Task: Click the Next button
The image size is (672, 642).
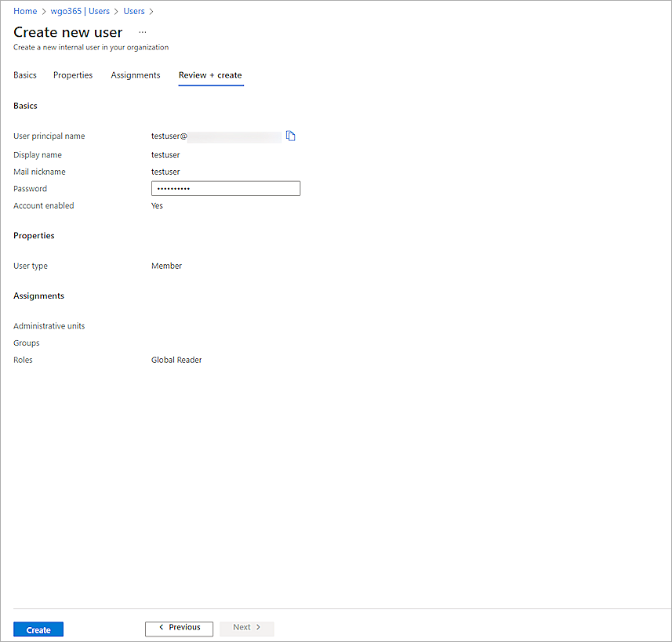Action: tap(246, 627)
